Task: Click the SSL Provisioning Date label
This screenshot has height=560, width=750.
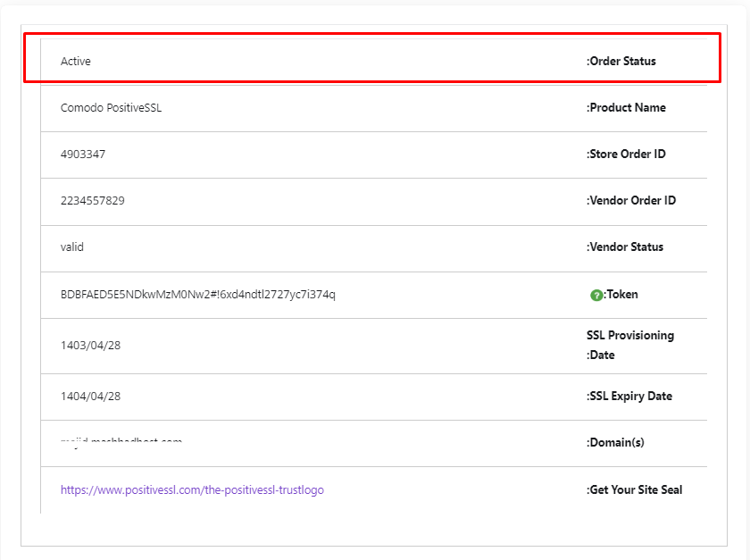Action: click(x=629, y=345)
